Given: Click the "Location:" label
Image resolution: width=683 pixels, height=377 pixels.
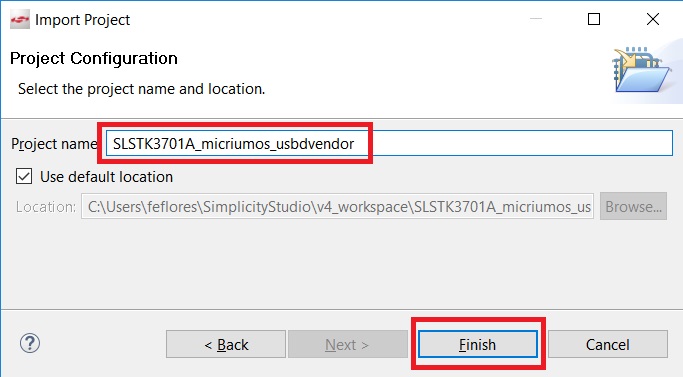Looking at the screenshot, I should pos(46,207).
